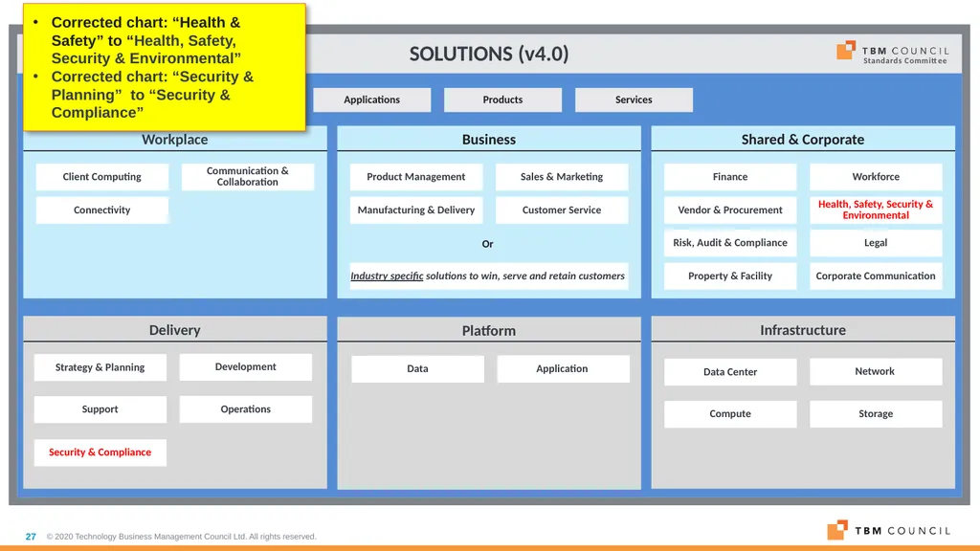Click the Workforce box
Screen dimensions: 980x551
876,177
